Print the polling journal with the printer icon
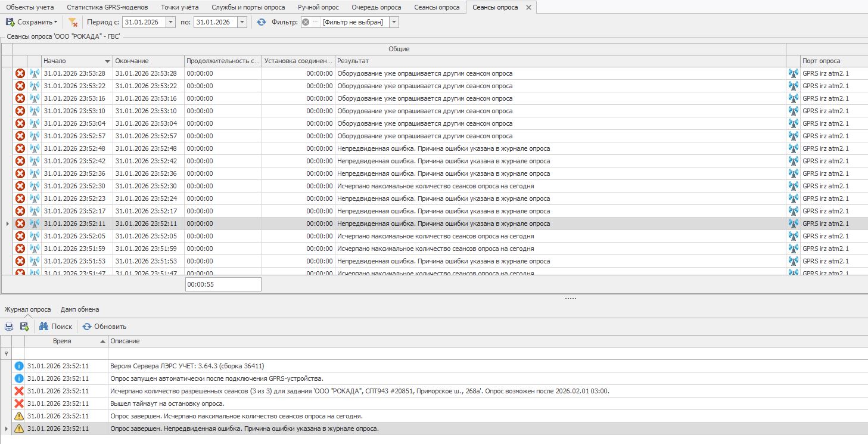 pyautogui.click(x=9, y=327)
